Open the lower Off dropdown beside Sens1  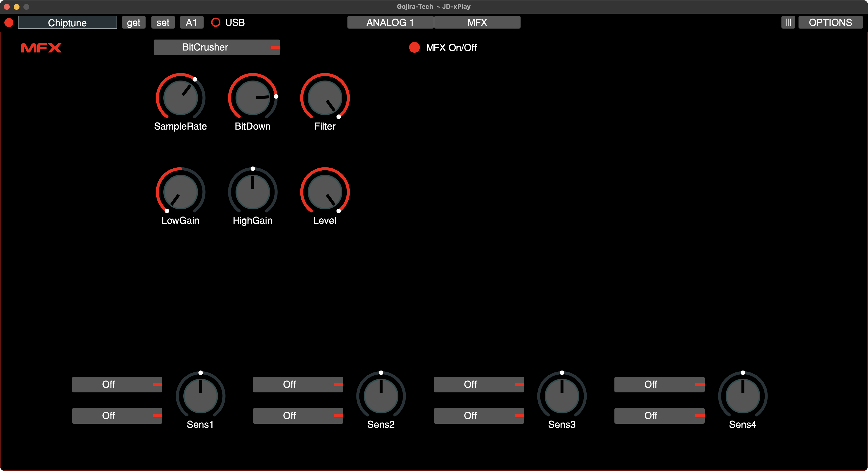[117, 416]
